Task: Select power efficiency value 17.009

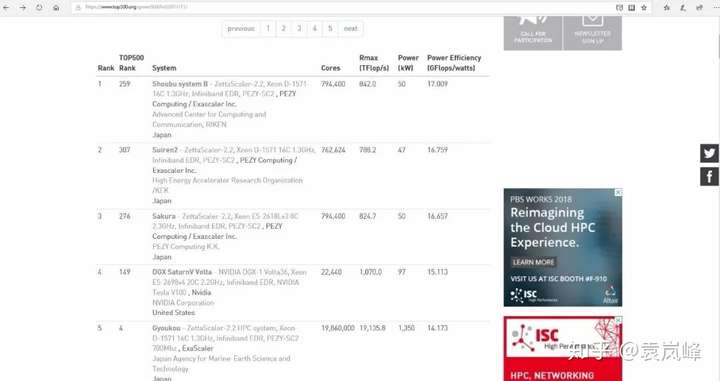Action: (437, 84)
